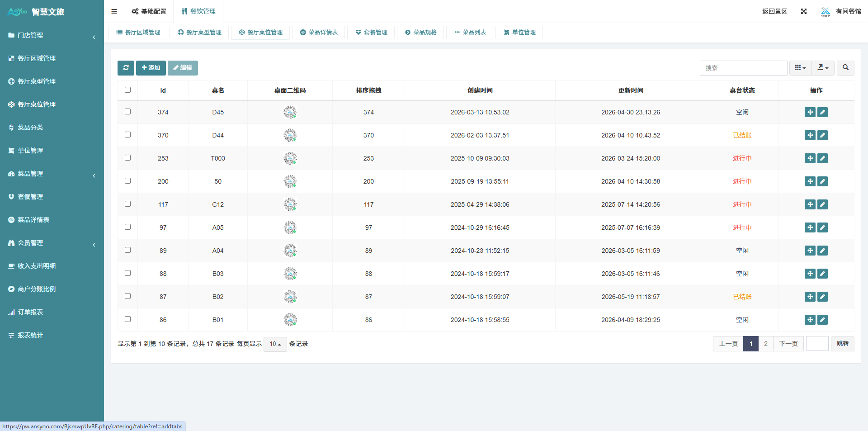Expand the 菜品管理 sidebar group

point(52,174)
